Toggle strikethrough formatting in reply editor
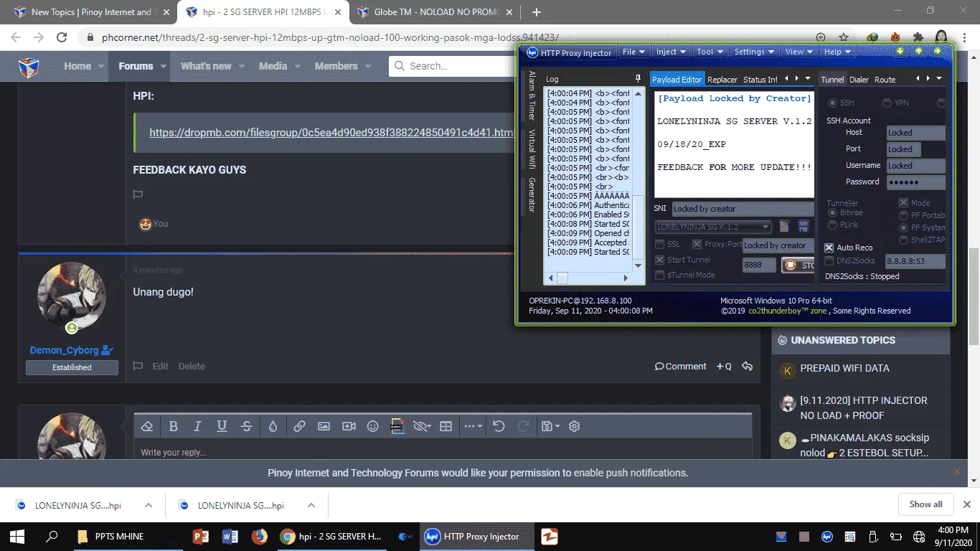The height and width of the screenshot is (551, 980). point(246,426)
